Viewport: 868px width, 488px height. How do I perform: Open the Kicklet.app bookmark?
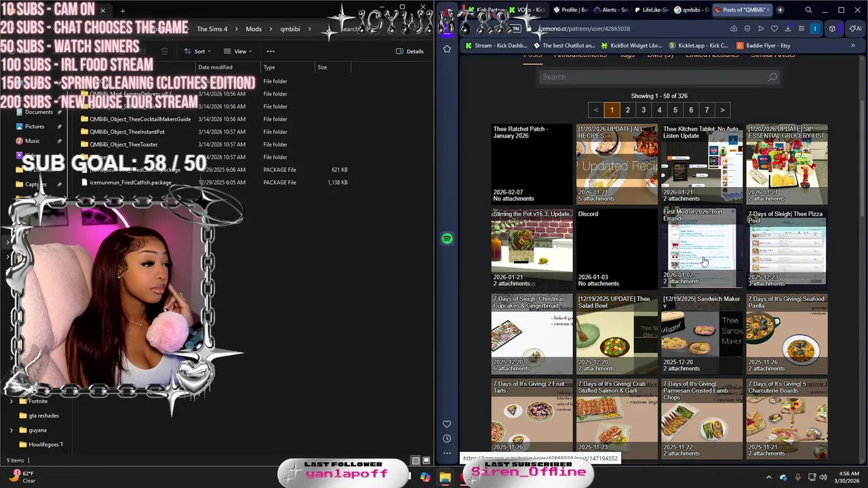pos(698,45)
